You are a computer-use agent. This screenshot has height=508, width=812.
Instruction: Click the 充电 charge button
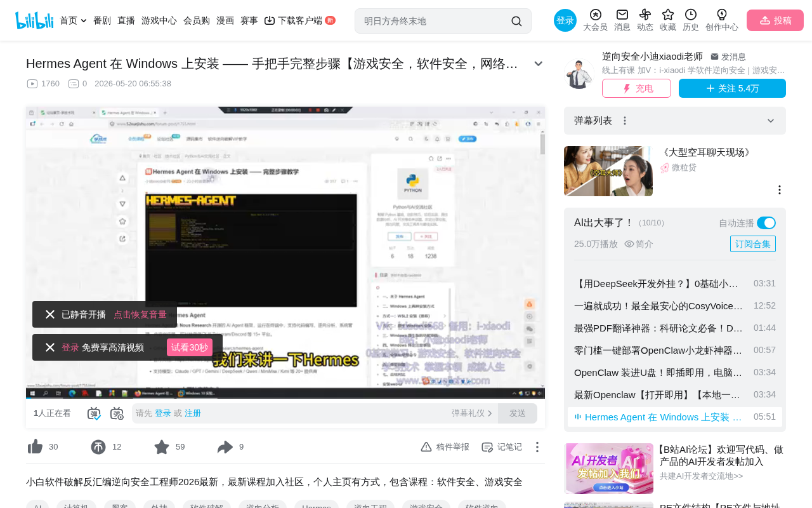click(636, 88)
